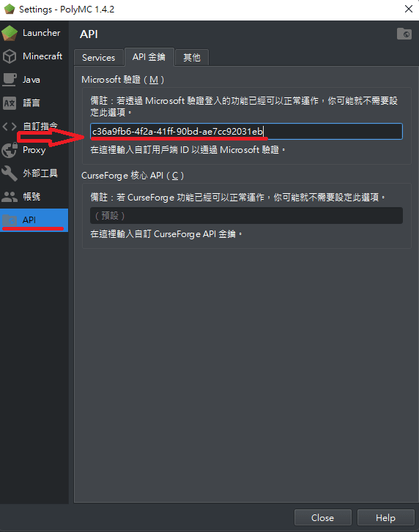Open the Launcher settings page icon
This screenshot has width=419, height=532.
10,33
